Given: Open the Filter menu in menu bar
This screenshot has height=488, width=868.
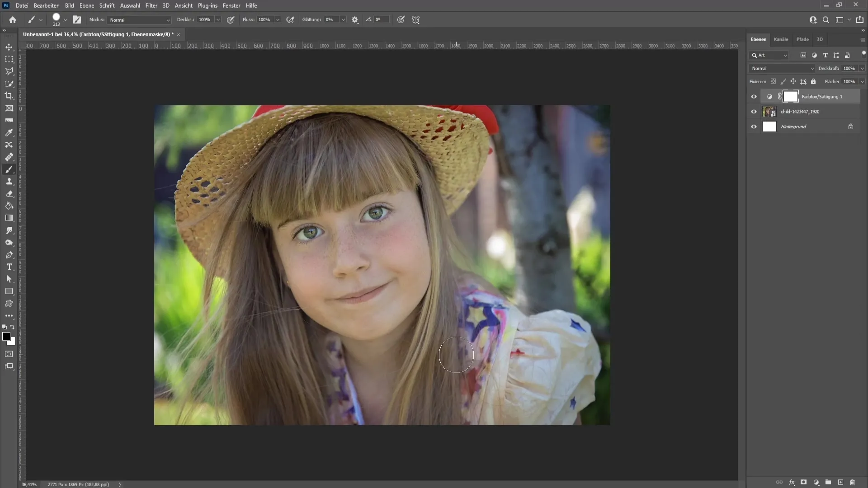Looking at the screenshot, I should point(151,5).
